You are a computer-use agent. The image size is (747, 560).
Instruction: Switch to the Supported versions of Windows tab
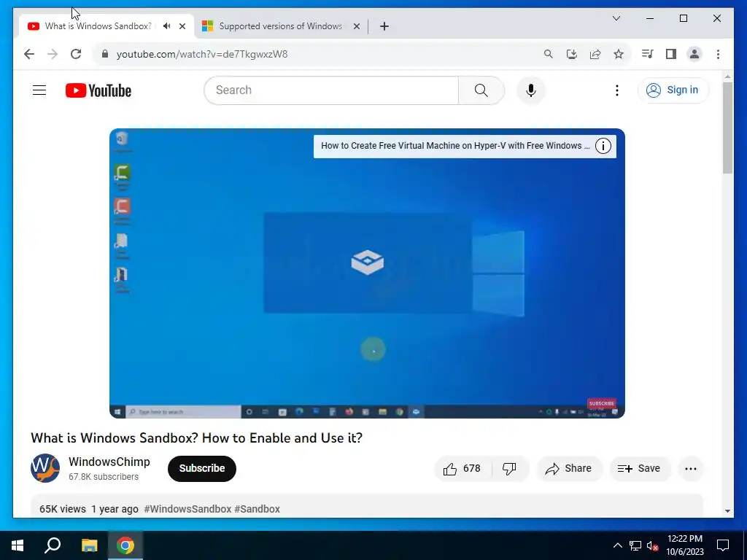coord(281,26)
